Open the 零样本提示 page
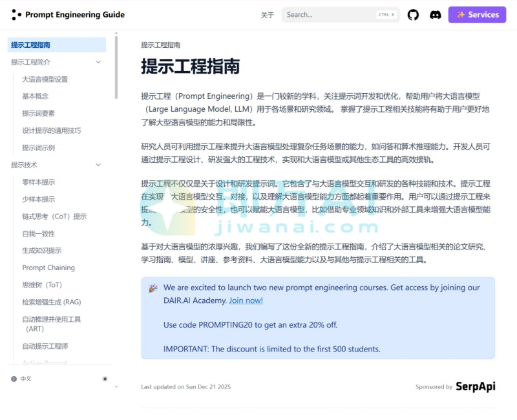 tap(39, 182)
